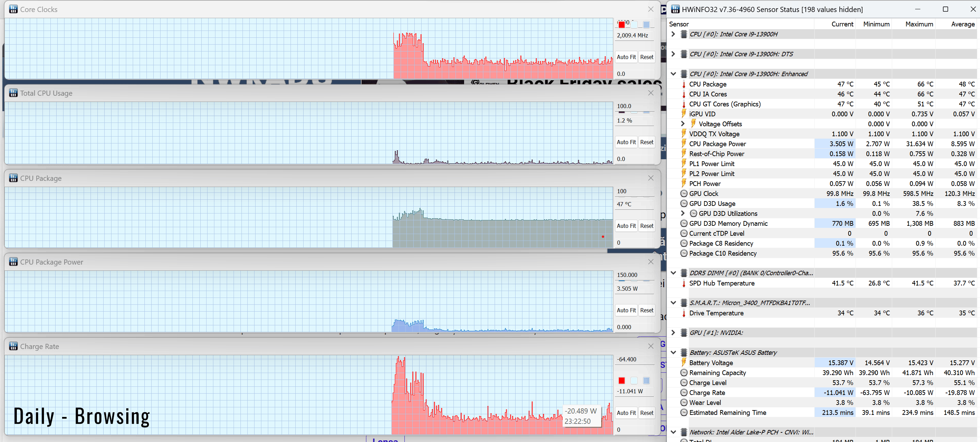Expand the GPU [#1]: NVIDIA group
Image resolution: width=980 pixels, height=442 pixels.
[x=673, y=333]
